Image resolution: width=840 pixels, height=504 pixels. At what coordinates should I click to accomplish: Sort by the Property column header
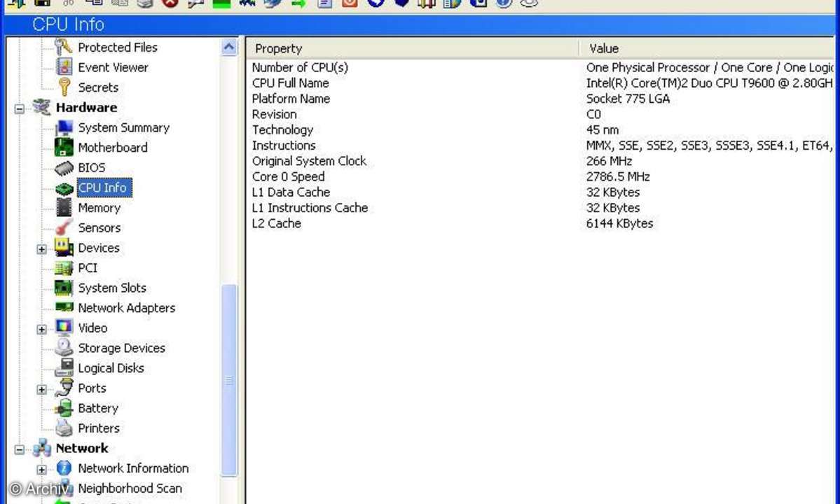coord(413,49)
